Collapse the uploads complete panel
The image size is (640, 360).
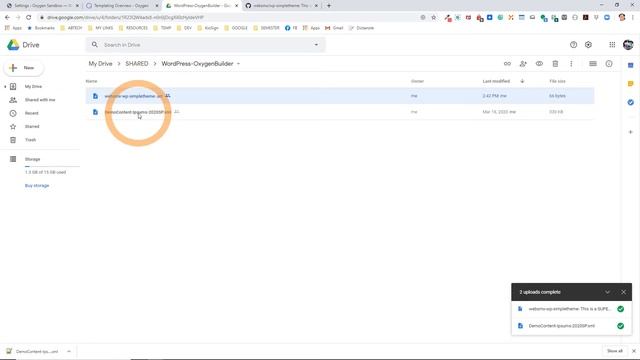[607, 292]
